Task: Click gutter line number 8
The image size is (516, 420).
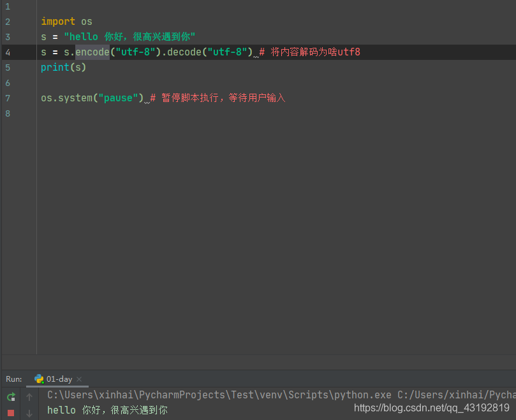Action: (8, 113)
